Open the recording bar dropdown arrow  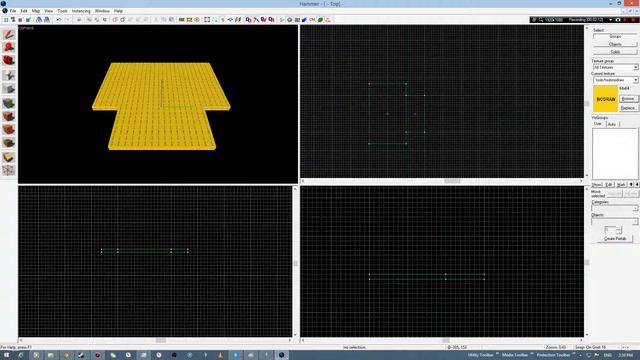point(611,20)
